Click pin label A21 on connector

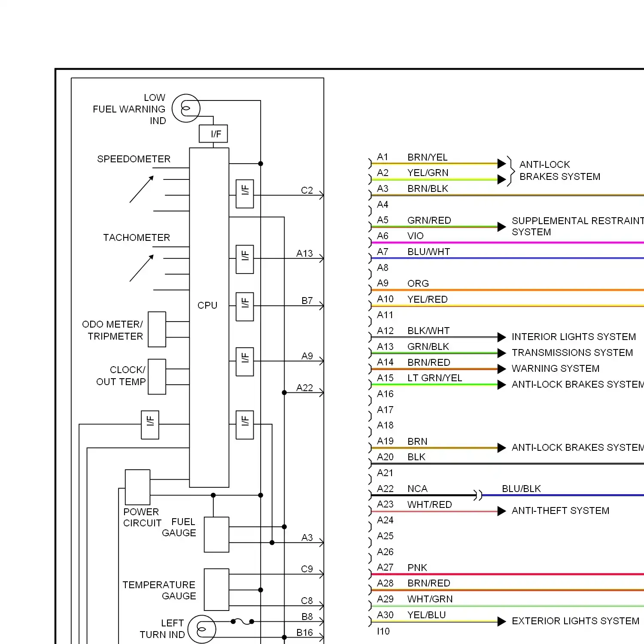[385, 473]
